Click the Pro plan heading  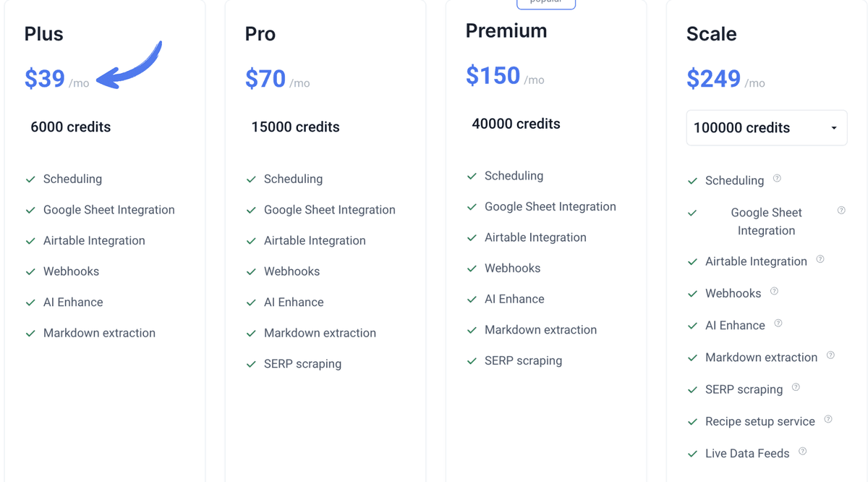[260, 34]
